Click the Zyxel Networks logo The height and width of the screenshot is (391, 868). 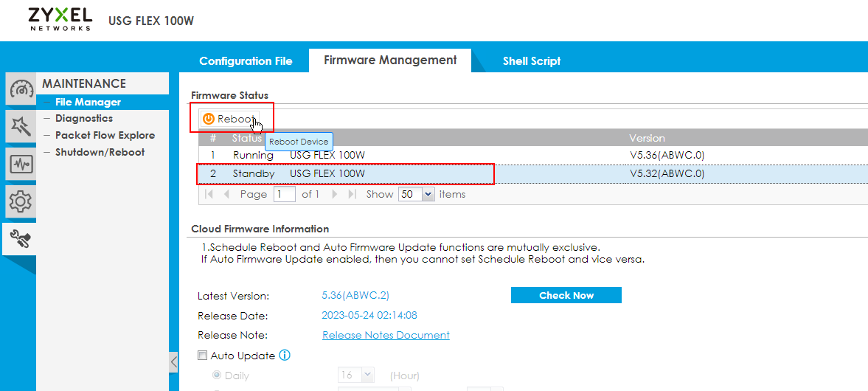pyautogui.click(x=60, y=20)
